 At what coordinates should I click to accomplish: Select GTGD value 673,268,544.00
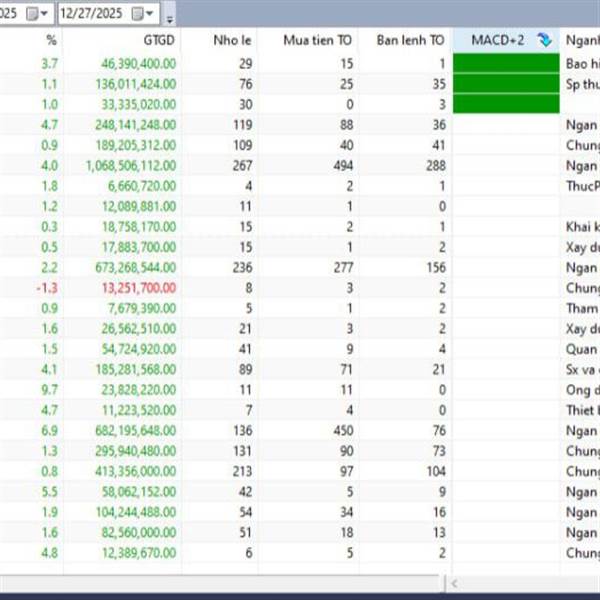[x=136, y=267]
